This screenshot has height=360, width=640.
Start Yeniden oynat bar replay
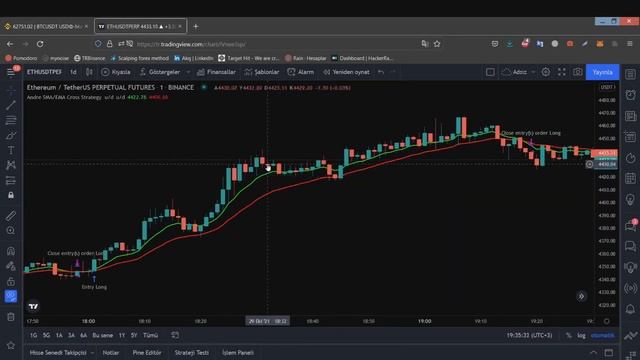(x=346, y=72)
